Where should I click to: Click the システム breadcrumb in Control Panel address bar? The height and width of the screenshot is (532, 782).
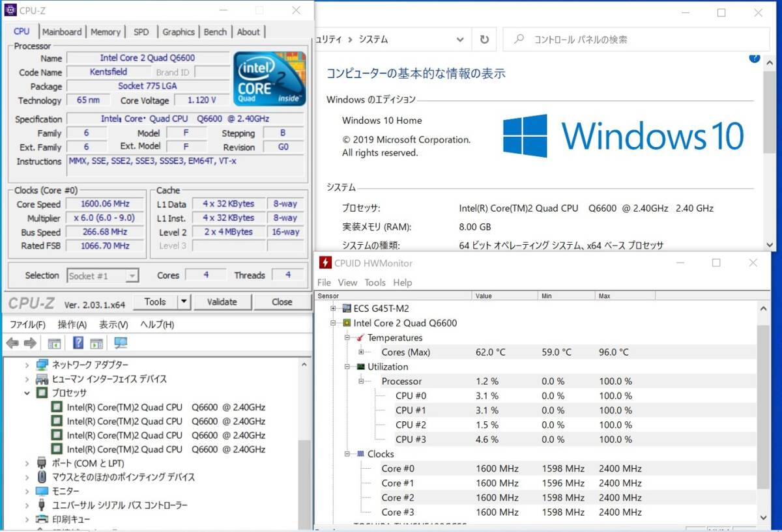point(373,39)
